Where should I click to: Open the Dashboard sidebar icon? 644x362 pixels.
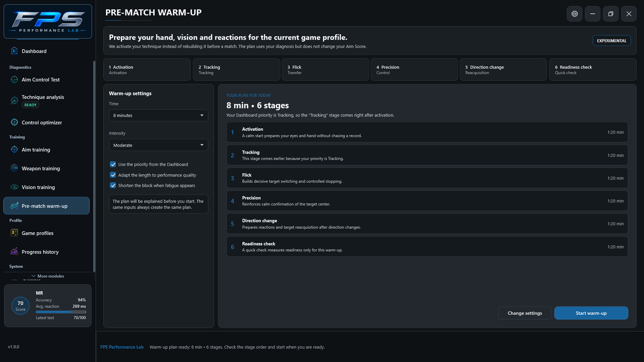[14, 51]
